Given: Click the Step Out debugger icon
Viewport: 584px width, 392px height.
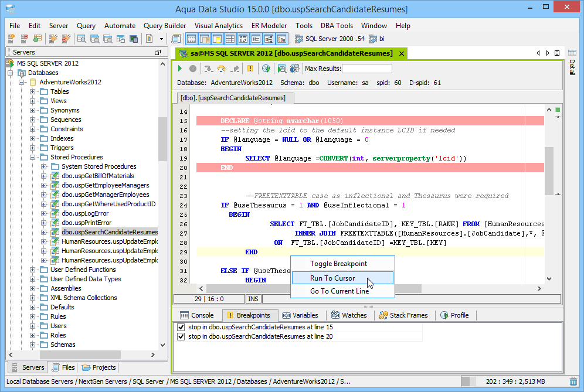Looking at the screenshot, I should tap(235, 69).
